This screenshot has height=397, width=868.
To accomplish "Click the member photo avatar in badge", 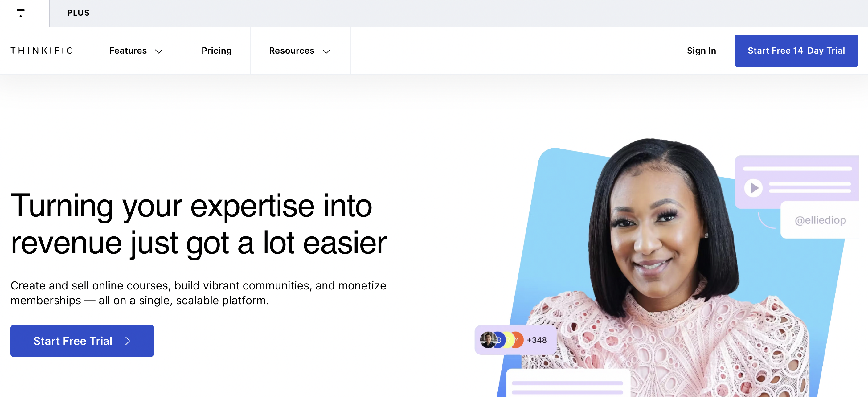I will [x=488, y=340].
